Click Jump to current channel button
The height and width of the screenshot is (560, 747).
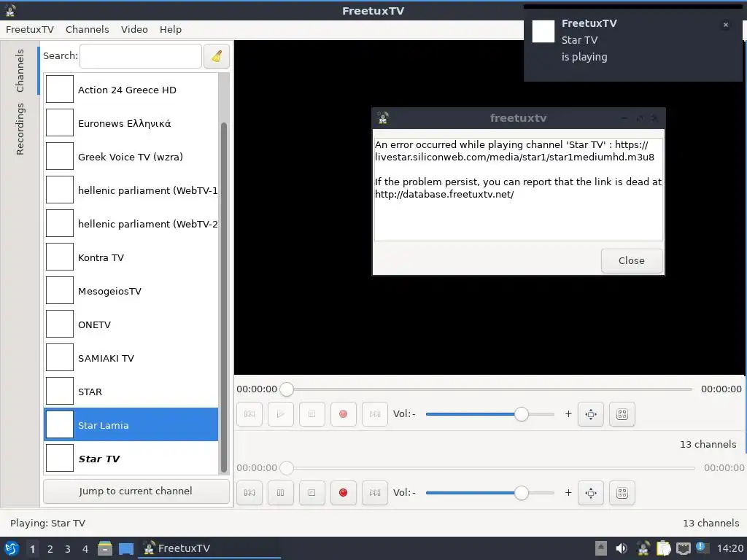[x=136, y=491]
